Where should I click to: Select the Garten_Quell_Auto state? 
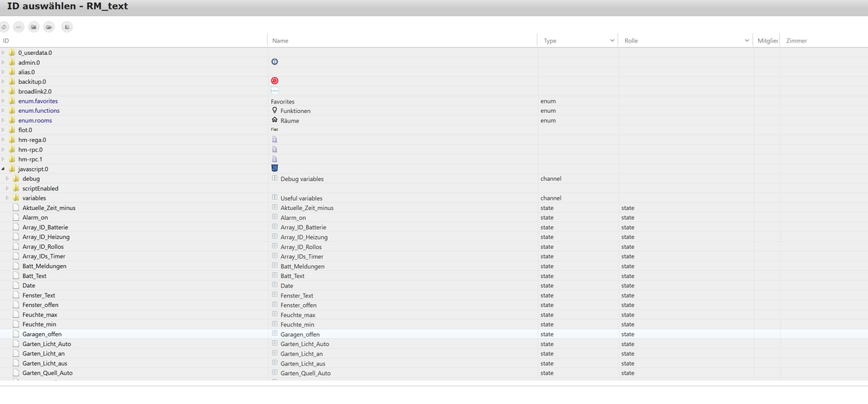[x=48, y=373]
